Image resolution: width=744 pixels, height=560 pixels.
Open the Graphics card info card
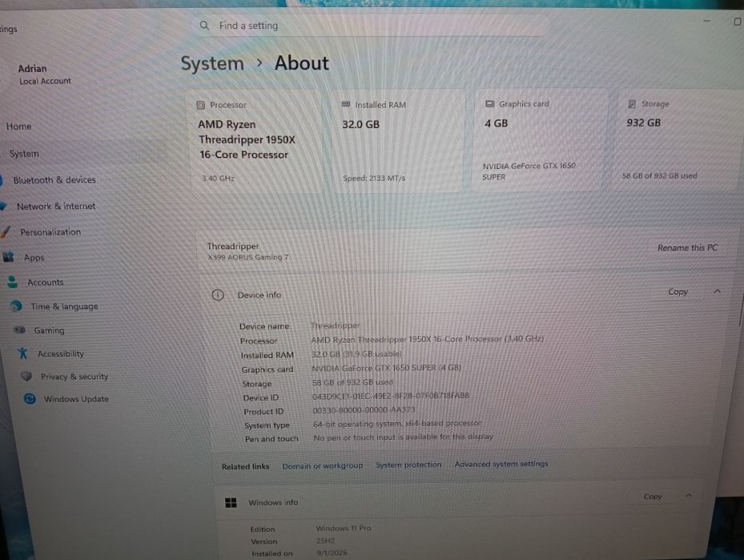540,140
